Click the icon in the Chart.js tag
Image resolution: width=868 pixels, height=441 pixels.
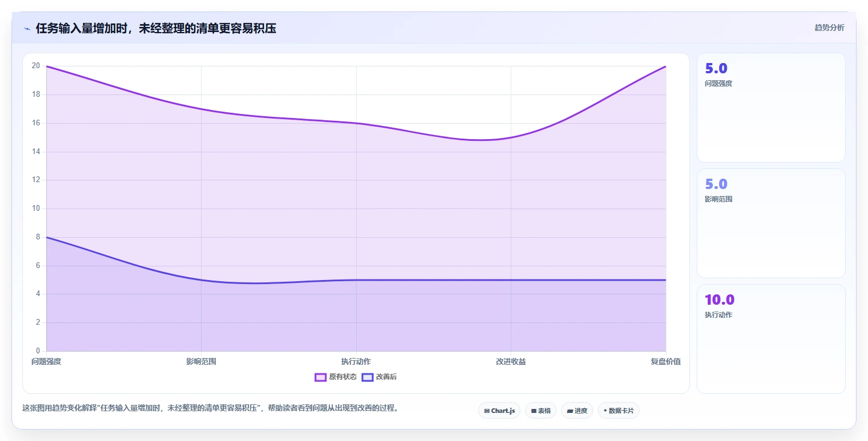(x=487, y=411)
